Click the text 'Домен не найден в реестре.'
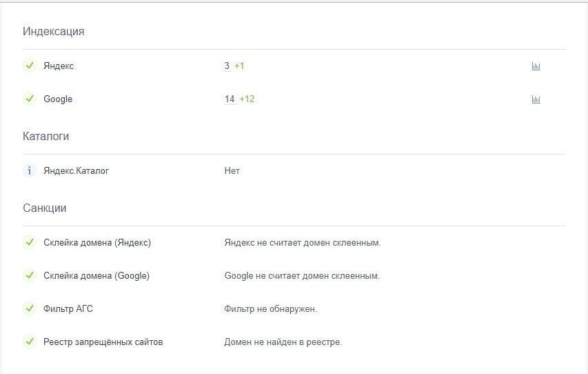 click(x=283, y=342)
